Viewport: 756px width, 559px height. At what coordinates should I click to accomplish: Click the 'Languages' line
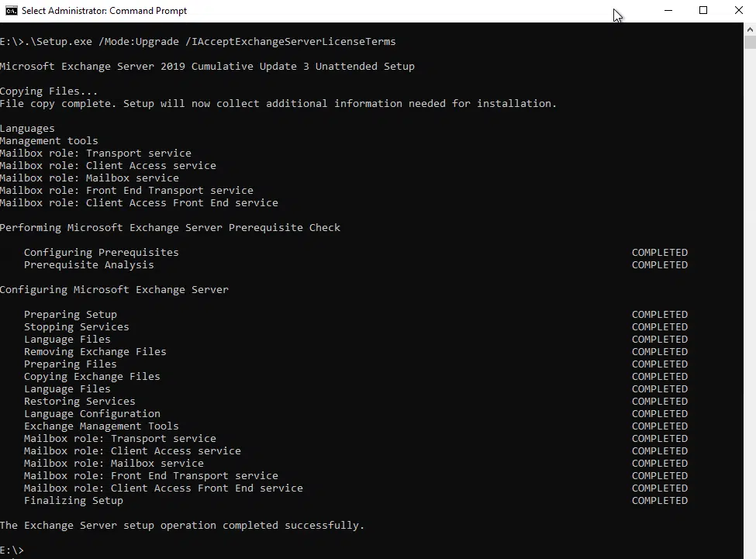pos(27,129)
